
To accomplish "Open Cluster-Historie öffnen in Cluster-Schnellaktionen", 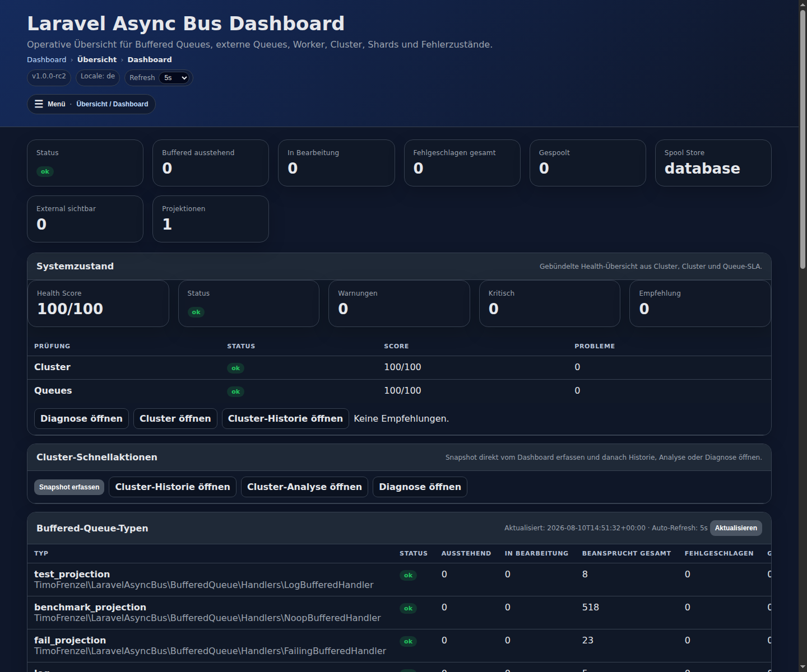I will (173, 487).
